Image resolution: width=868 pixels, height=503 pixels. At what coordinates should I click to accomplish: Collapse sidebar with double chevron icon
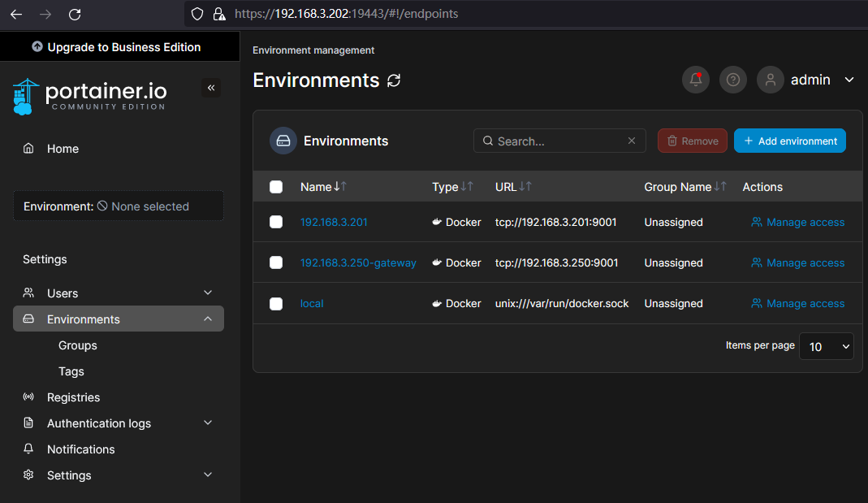(211, 88)
